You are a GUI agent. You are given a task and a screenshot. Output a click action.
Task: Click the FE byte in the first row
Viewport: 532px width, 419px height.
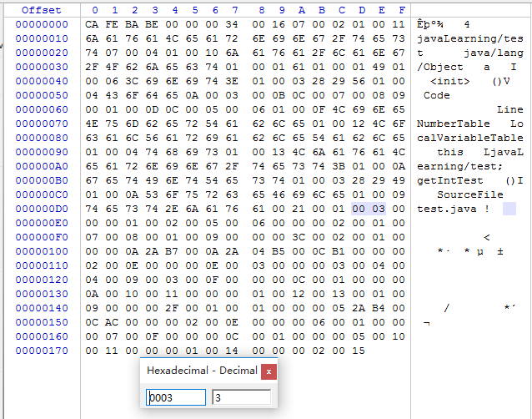[x=112, y=24]
